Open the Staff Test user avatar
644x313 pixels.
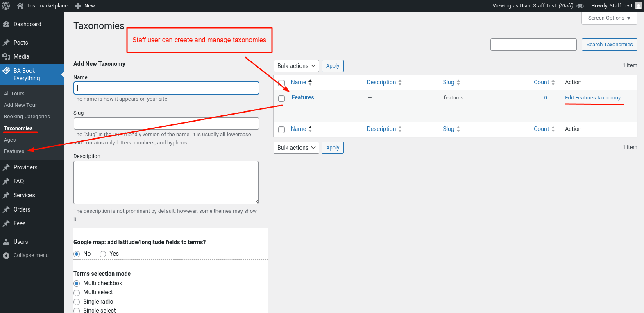pos(639,6)
